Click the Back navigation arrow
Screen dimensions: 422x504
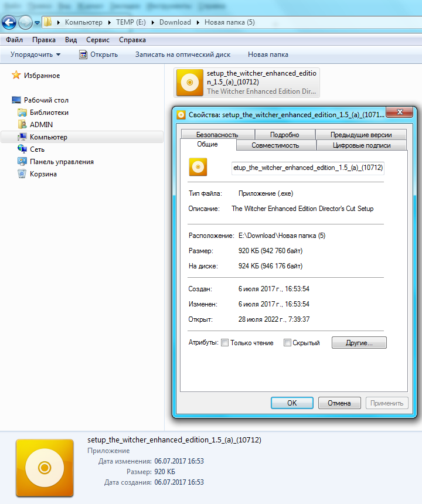pyautogui.click(x=9, y=22)
